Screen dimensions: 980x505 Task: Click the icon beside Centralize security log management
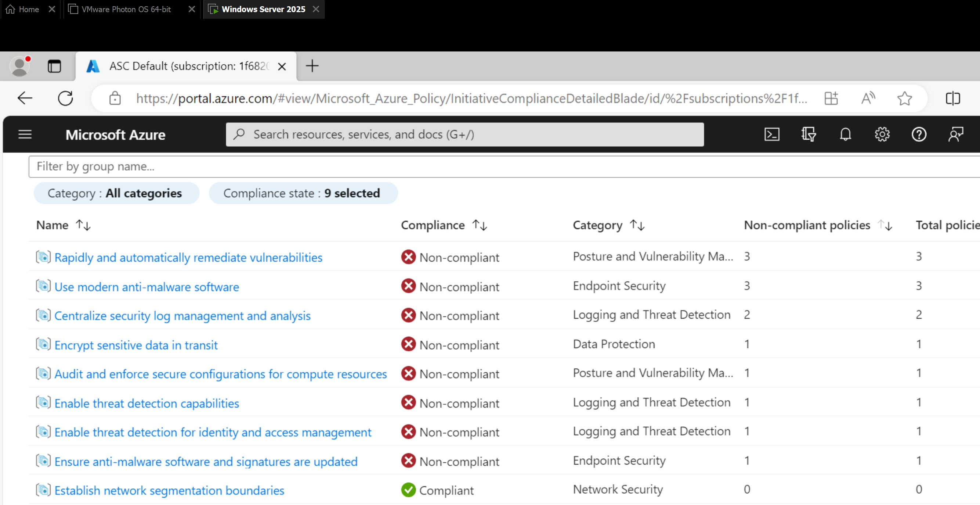[x=43, y=315]
